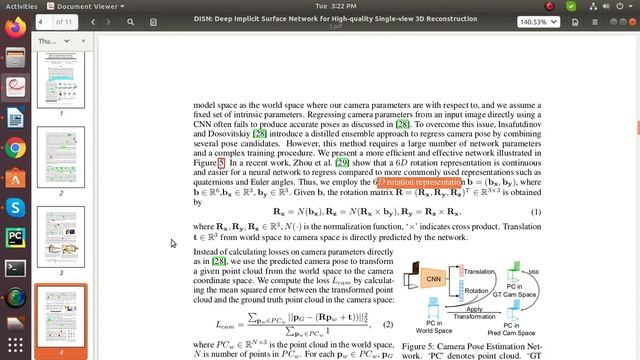
Task: Follow citation [28] after Dosovitskiy
Action: pos(260,133)
